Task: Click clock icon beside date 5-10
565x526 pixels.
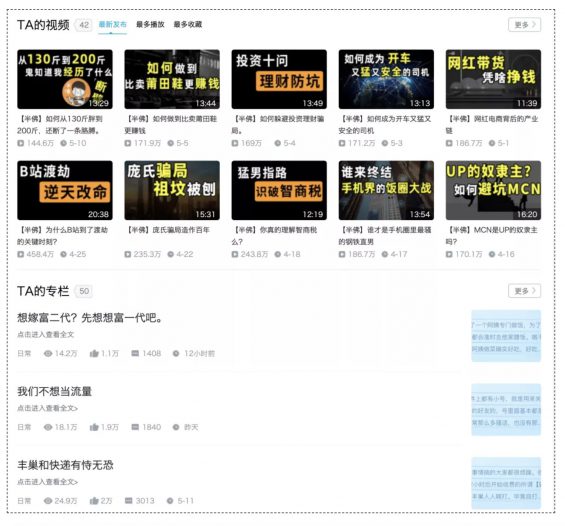Action: pyautogui.click(x=63, y=143)
